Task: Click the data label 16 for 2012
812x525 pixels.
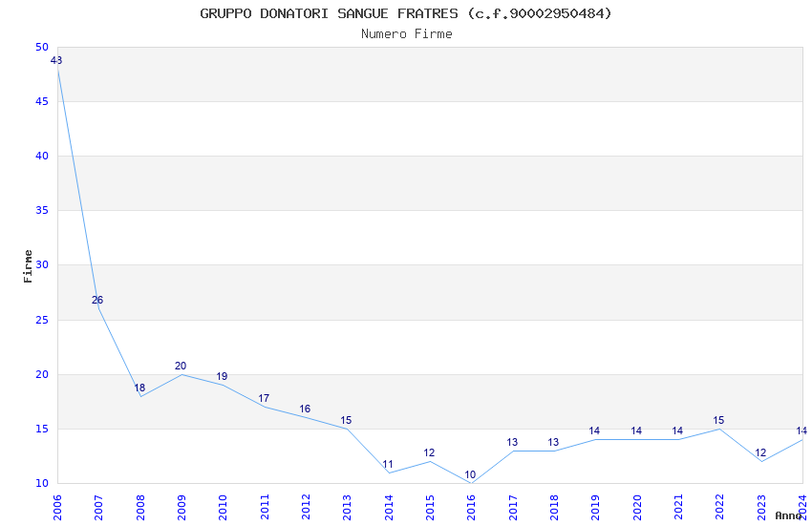Action: click(x=305, y=409)
